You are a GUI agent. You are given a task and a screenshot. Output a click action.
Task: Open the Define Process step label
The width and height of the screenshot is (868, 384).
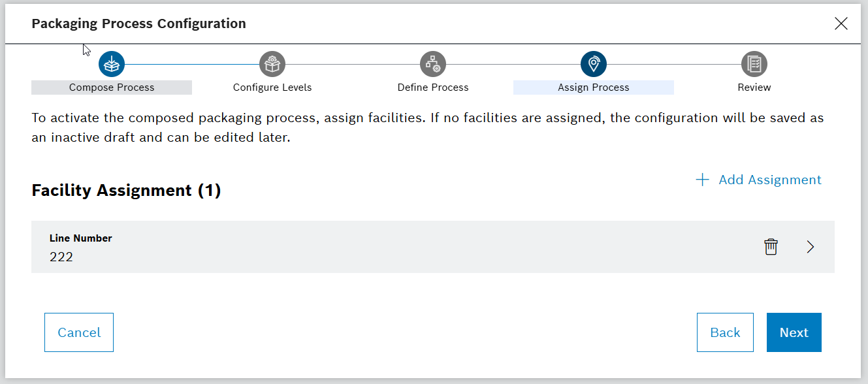pos(432,87)
